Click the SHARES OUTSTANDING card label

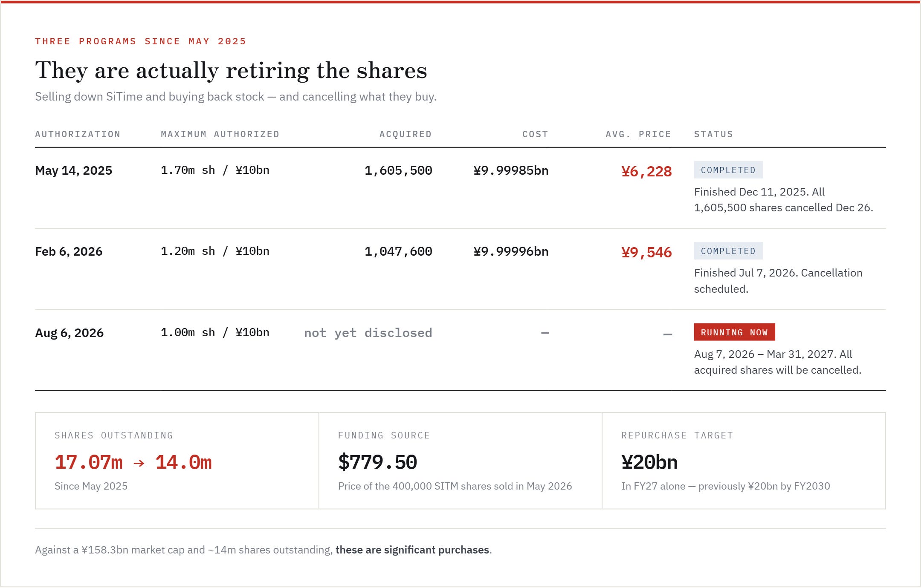(114, 435)
